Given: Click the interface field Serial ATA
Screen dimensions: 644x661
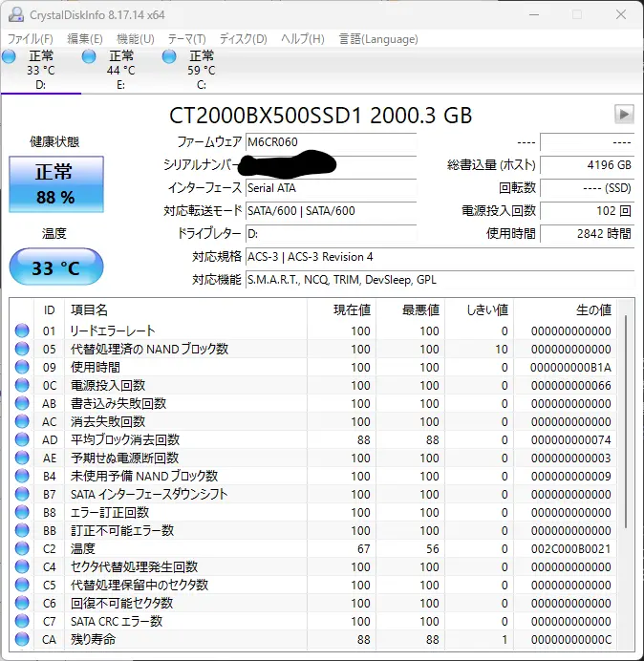Looking at the screenshot, I should (x=331, y=188).
